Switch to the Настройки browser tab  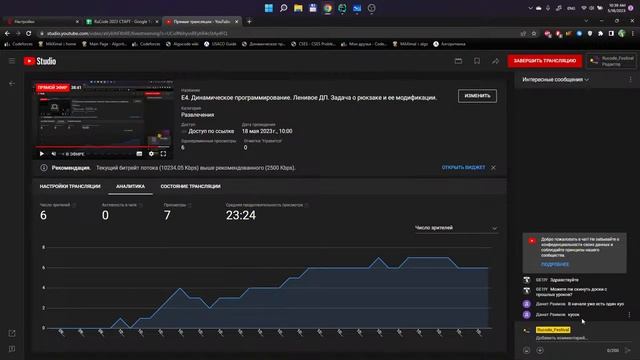(41, 22)
